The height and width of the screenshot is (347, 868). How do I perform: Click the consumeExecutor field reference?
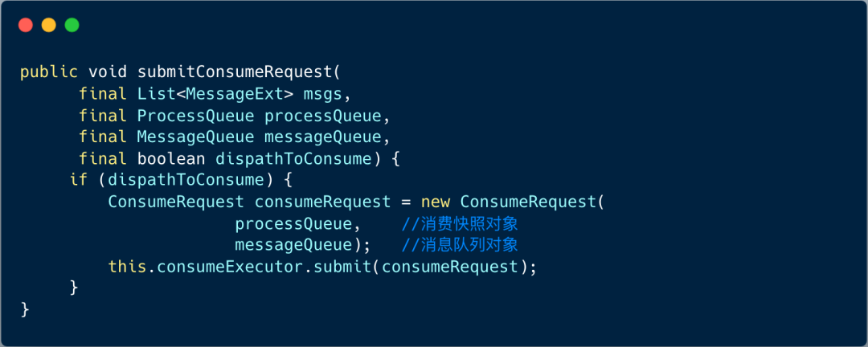click(225, 267)
